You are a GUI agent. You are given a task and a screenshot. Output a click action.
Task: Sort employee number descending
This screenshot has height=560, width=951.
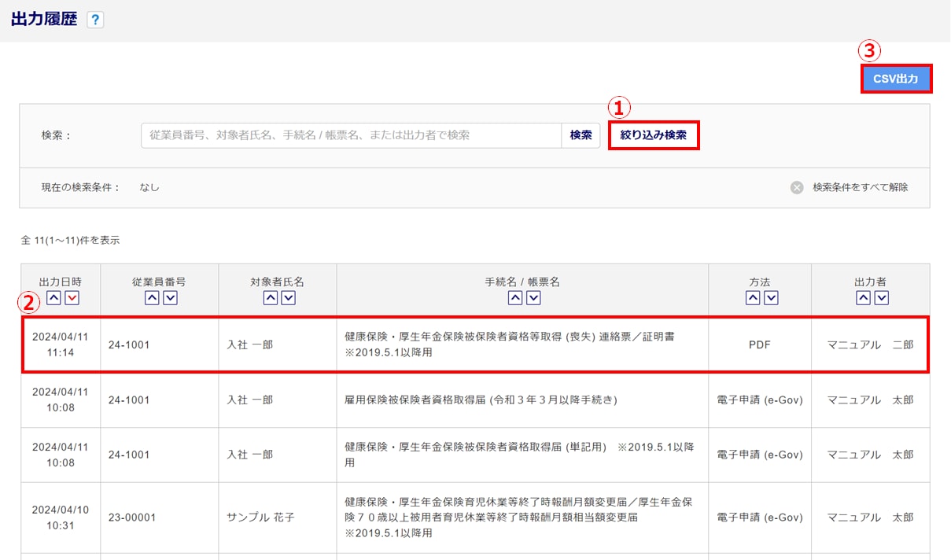click(170, 298)
